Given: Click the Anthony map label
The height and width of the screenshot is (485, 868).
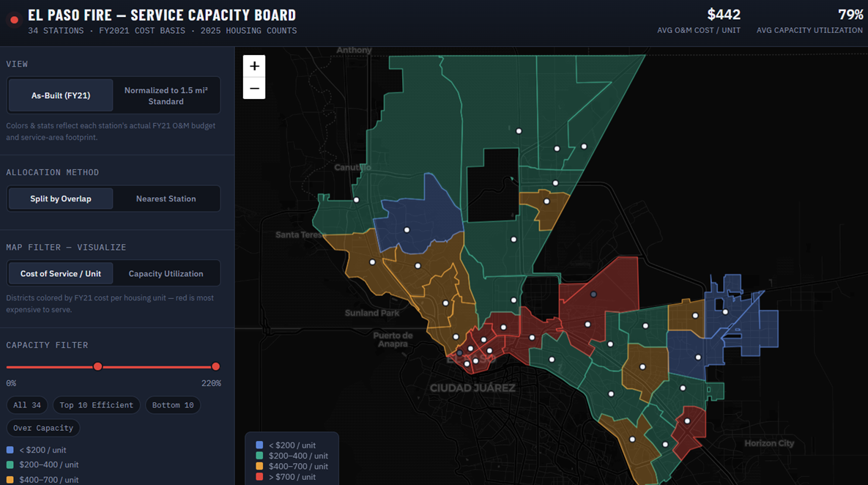Looking at the screenshot, I should coord(355,50).
